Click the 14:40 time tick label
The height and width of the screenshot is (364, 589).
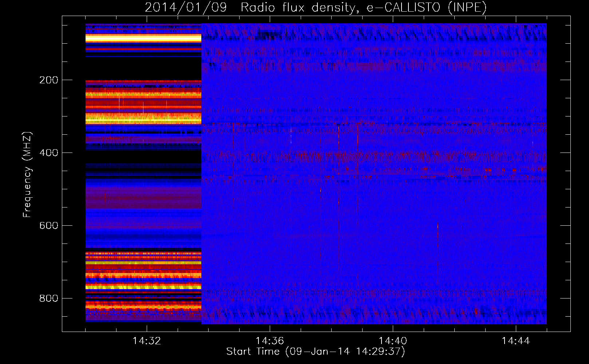tap(393, 341)
